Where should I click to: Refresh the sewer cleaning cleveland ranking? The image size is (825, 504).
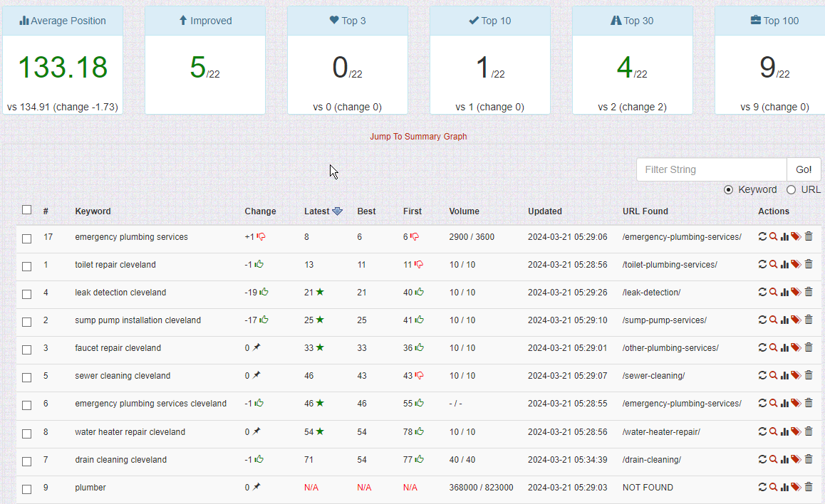point(762,376)
